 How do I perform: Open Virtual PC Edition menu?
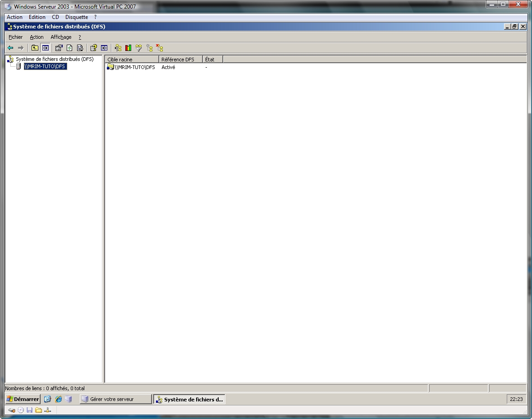click(x=37, y=17)
